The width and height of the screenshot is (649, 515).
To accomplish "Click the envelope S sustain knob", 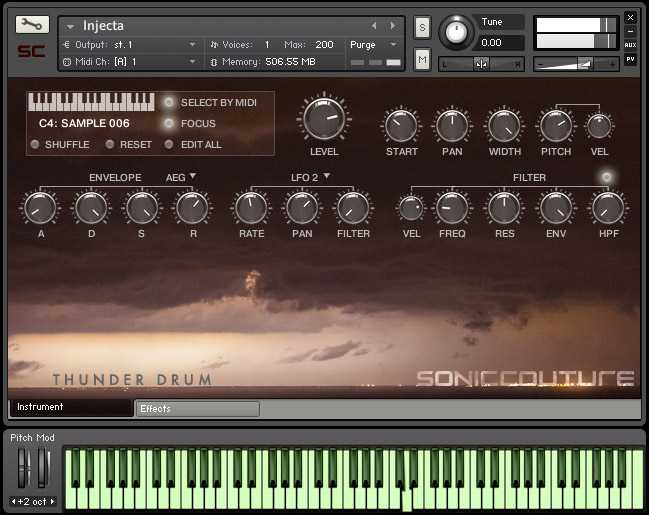I will point(142,208).
